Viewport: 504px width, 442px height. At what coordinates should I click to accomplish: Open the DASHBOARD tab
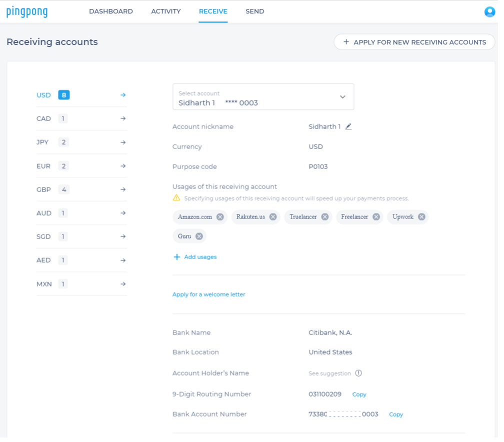tap(111, 11)
